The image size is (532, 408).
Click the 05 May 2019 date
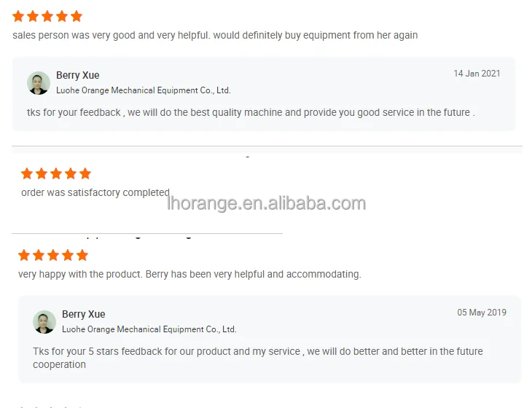(482, 313)
